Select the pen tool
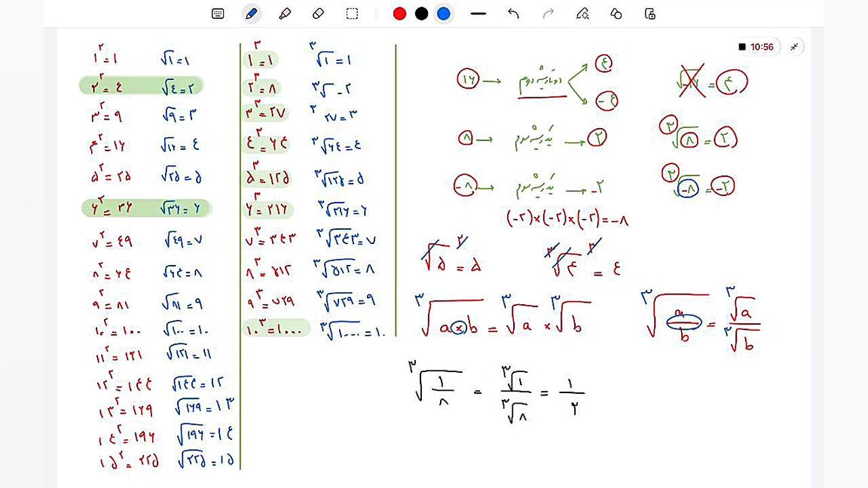868x488 pixels. pos(252,14)
